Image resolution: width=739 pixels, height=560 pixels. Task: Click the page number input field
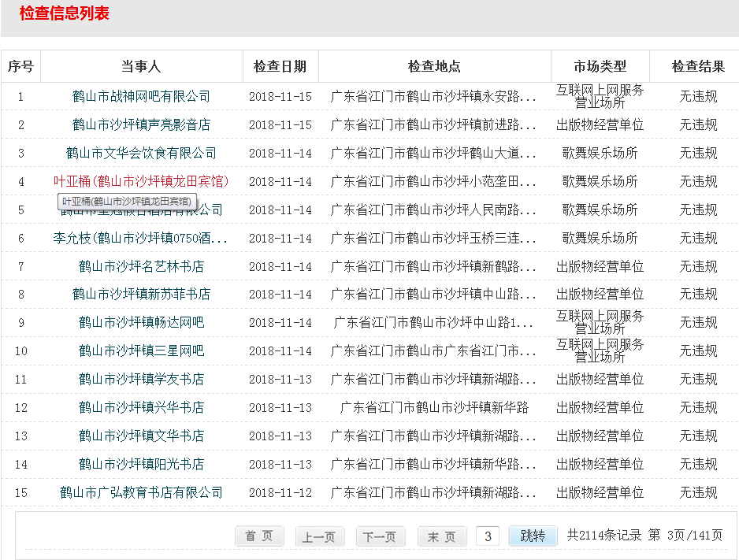pos(488,536)
